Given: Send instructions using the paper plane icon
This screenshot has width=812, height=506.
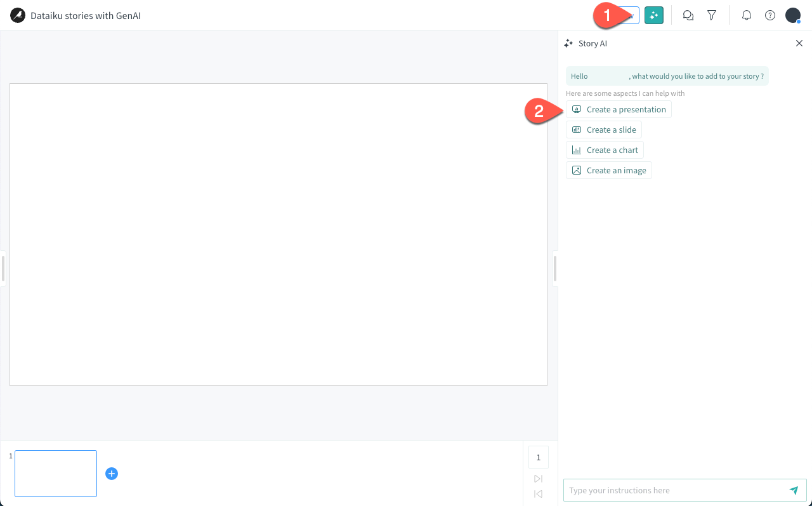Looking at the screenshot, I should [x=794, y=490].
